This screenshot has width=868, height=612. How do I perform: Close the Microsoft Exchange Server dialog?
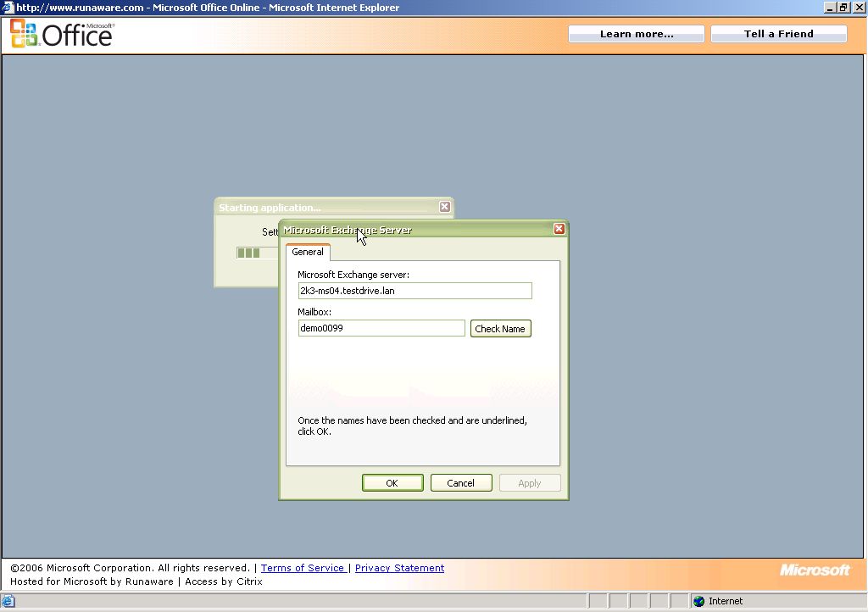click(559, 229)
